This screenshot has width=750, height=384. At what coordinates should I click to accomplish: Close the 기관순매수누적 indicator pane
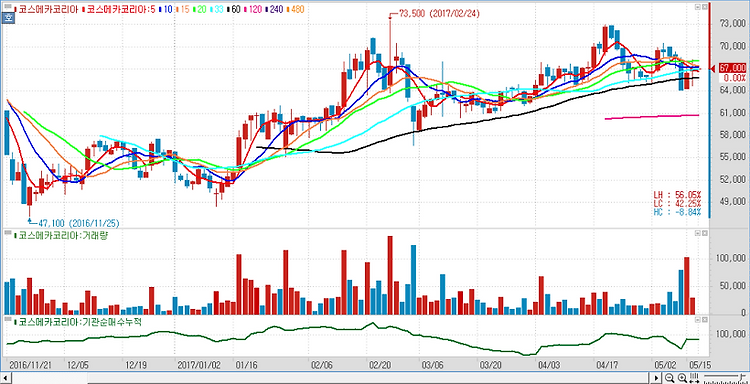[x=705, y=319]
